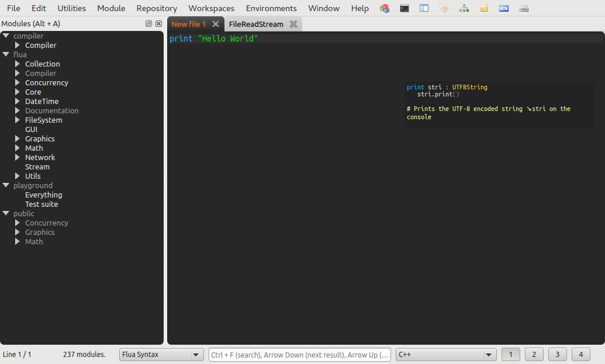Open the Workspaces menu
605x364 pixels.
tap(212, 8)
